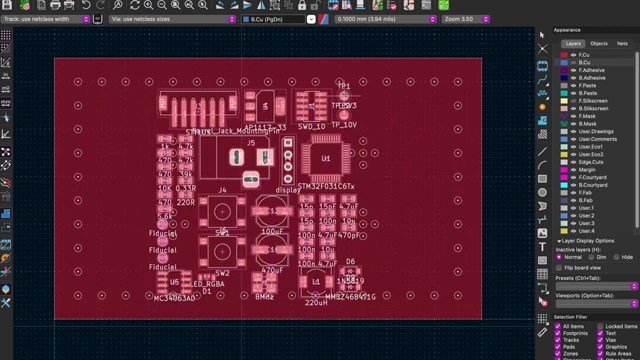Click the Save board icon
The height and width of the screenshot is (360, 640).
pos(7,5)
